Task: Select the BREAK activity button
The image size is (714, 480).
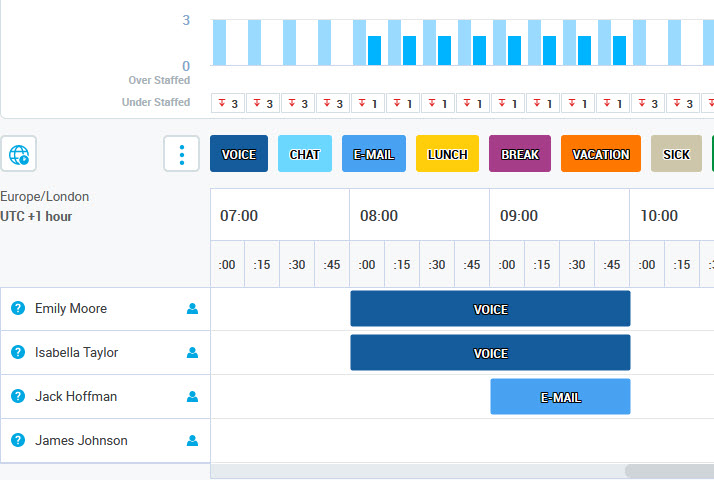Action: (x=520, y=155)
